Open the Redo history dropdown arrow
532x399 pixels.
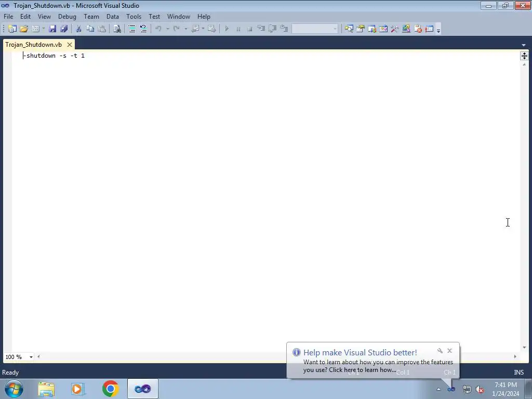click(185, 29)
